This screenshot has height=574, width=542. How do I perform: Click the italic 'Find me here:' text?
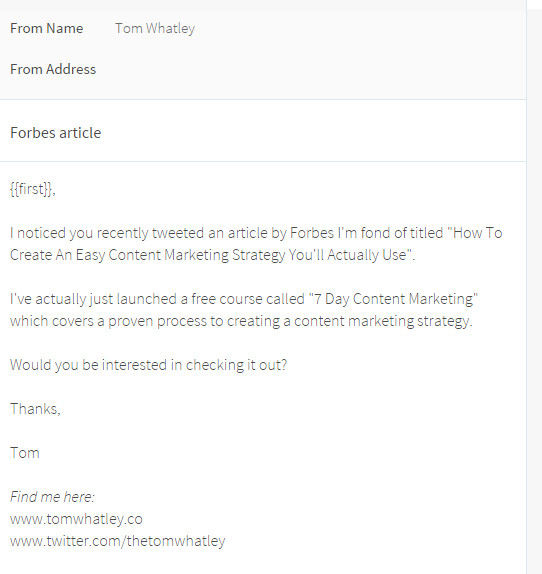coord(52,497)
